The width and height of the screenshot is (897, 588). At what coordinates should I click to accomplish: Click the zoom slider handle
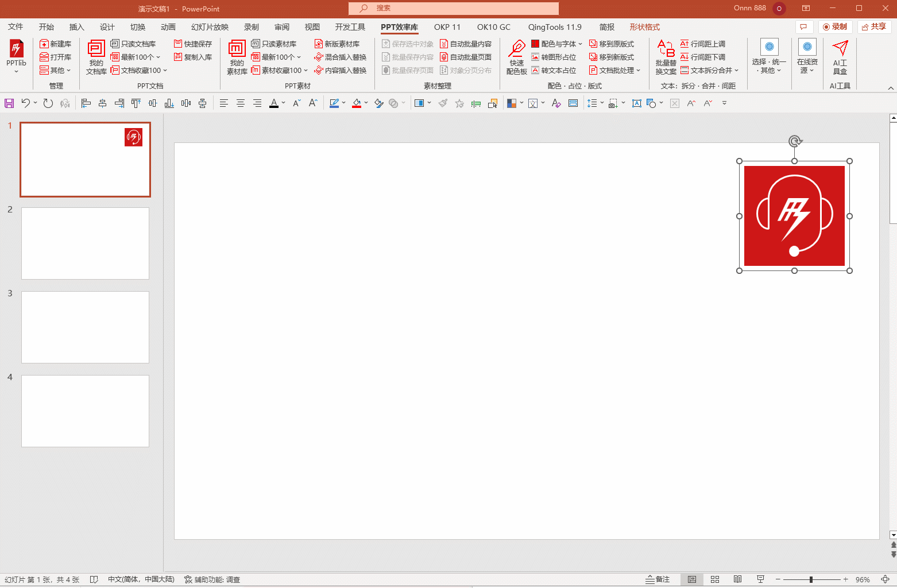pos(811,579)
